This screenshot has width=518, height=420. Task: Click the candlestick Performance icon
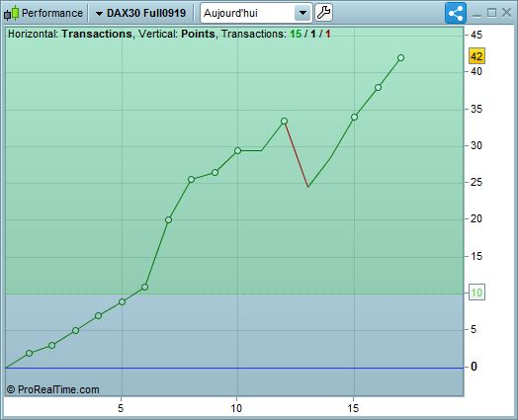pos(11,13)
